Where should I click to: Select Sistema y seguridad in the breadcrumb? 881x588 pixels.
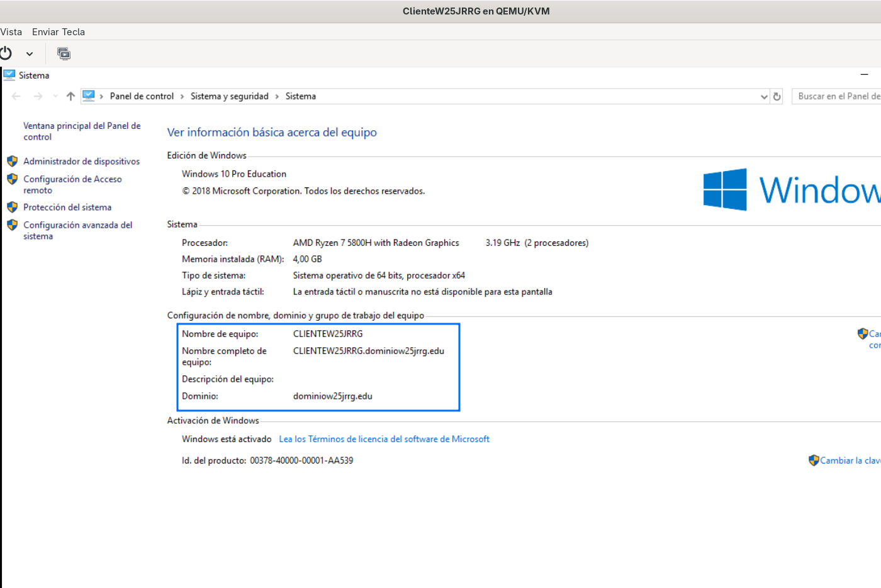click(x=230, y=96)
